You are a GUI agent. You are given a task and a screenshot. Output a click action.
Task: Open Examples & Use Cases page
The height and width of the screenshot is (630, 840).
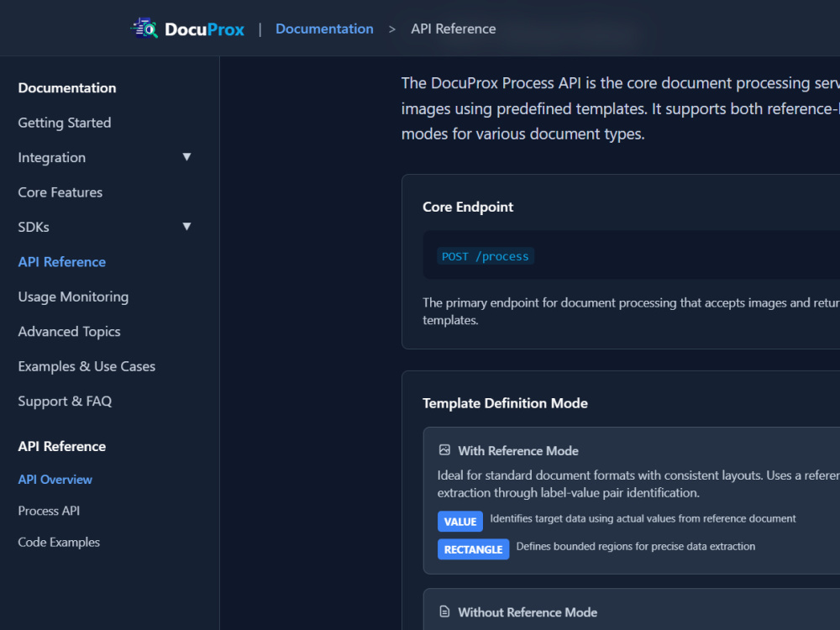pyautogui.click(x=87, y=366)
